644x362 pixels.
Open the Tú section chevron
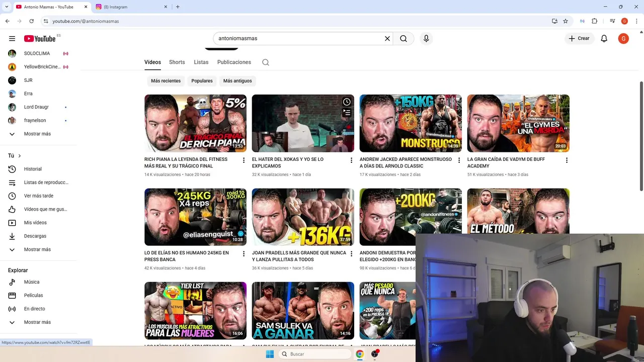coord(20,156)
